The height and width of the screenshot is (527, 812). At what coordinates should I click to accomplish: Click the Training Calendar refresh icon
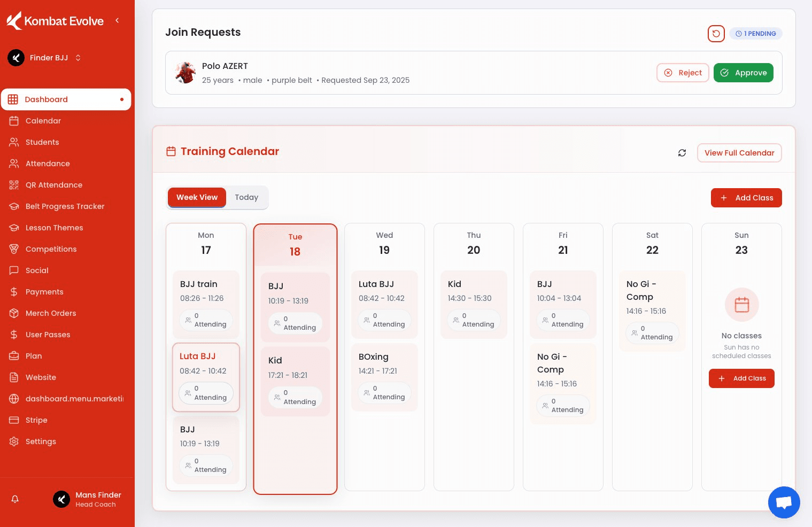point(682,153)
